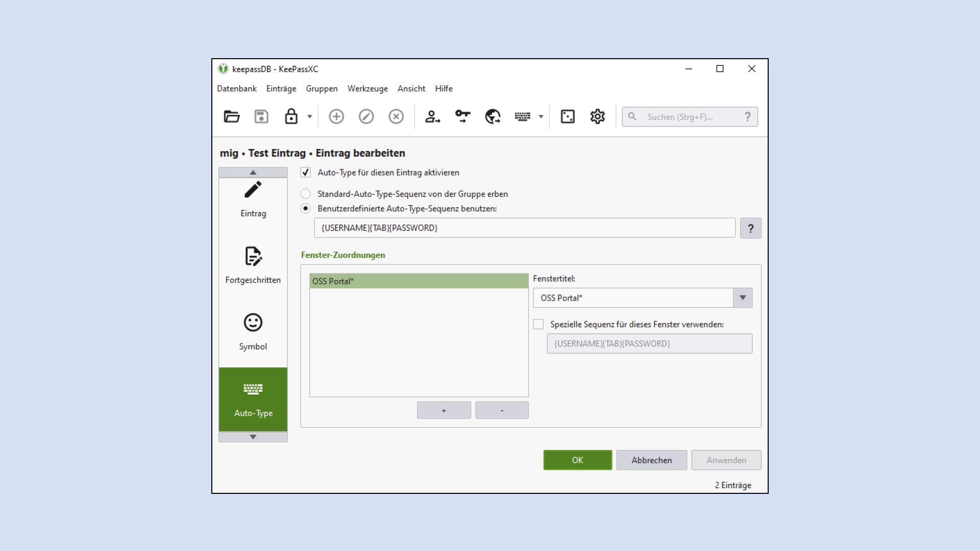The height and width of the screenshot is (551, 980).
Task: Enable Auto-Type für diesen Eintrag aktivieren
Action: point(306,172)
